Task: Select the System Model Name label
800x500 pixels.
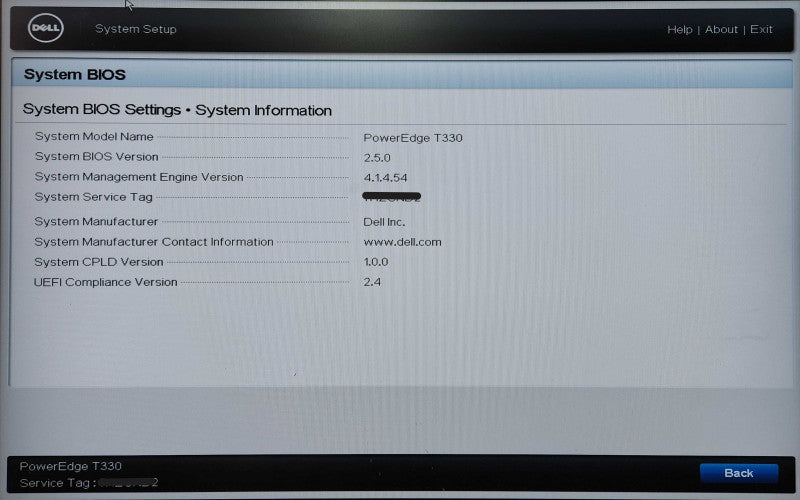Action: [94, 137]
